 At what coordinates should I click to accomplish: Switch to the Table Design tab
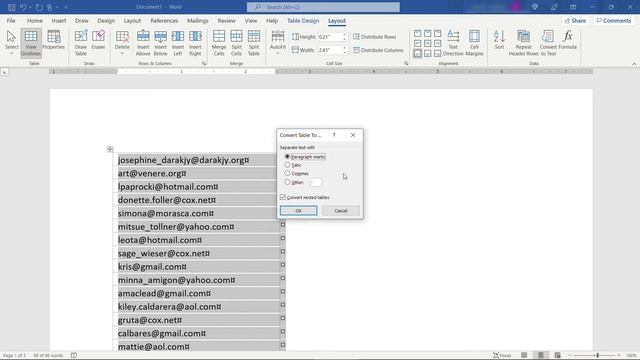(x=303, y=20)
